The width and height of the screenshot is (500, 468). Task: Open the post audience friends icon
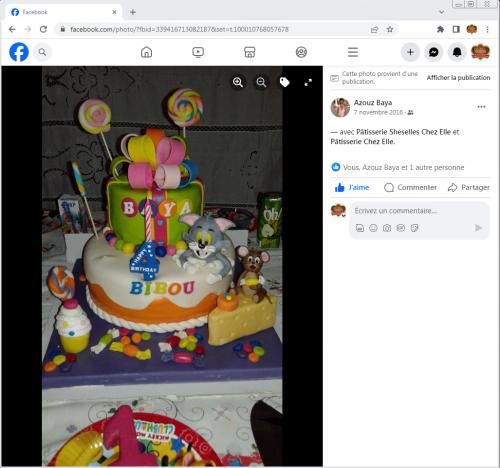pos(410,113)
